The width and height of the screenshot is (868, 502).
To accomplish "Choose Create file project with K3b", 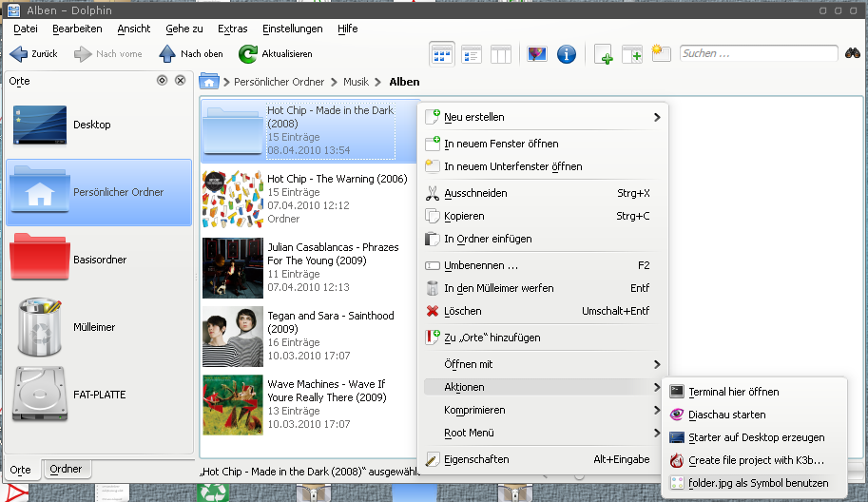I will [x=755, y=460].
